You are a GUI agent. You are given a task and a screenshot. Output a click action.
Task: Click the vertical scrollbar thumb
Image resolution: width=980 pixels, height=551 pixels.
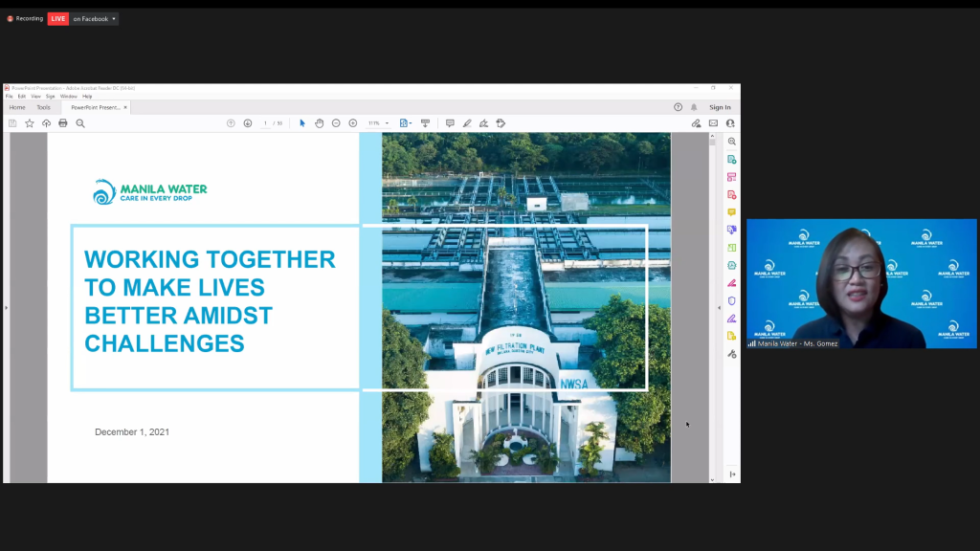tap(712, 143)
